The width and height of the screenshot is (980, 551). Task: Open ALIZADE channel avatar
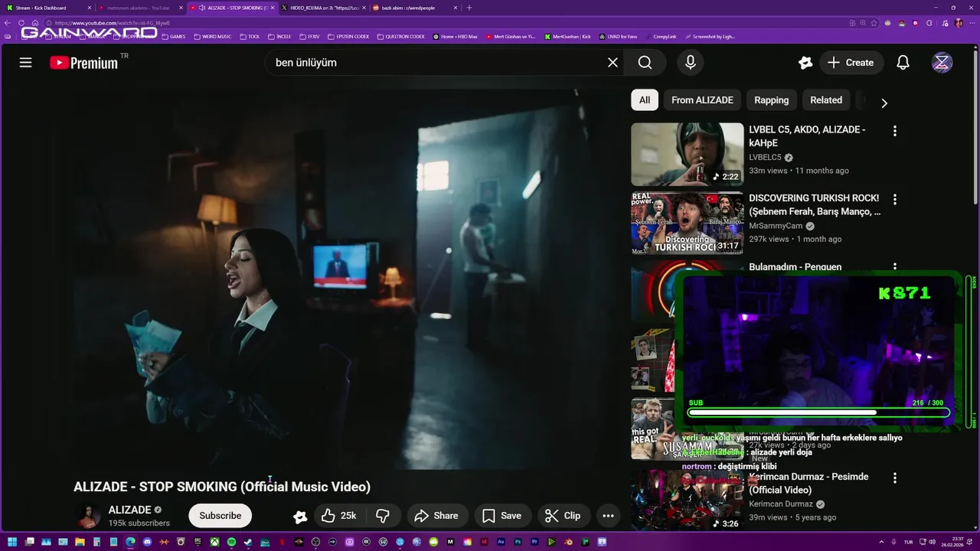(88, 516)
